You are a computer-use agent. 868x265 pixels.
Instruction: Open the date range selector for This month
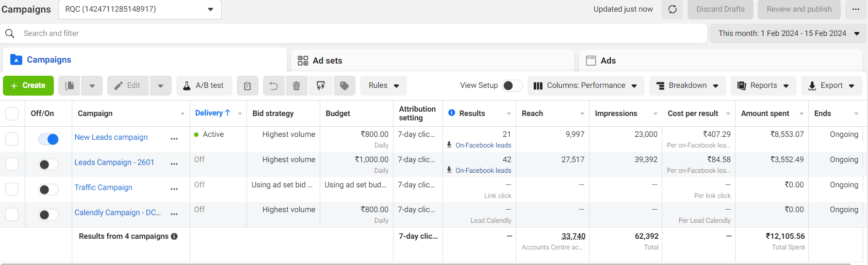tap(788, 33)
